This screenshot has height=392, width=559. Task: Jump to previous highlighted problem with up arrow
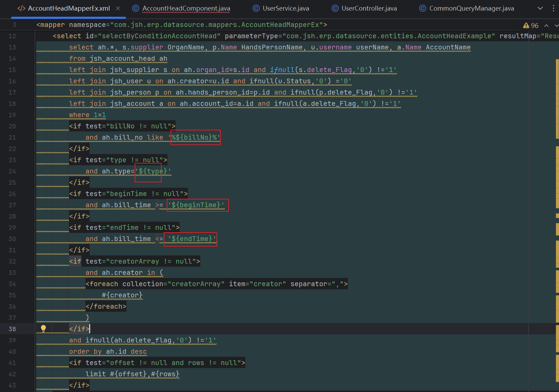(546, 26)
